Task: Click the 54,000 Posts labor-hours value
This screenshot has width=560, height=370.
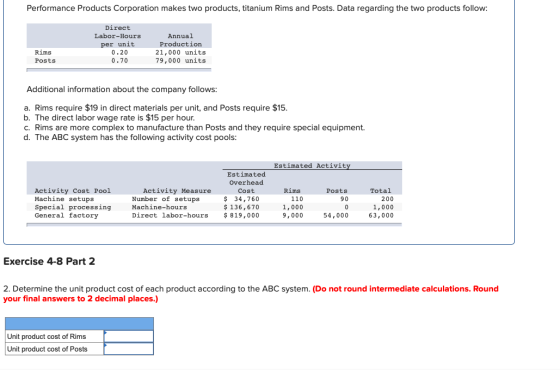Action: click(336, 215)
